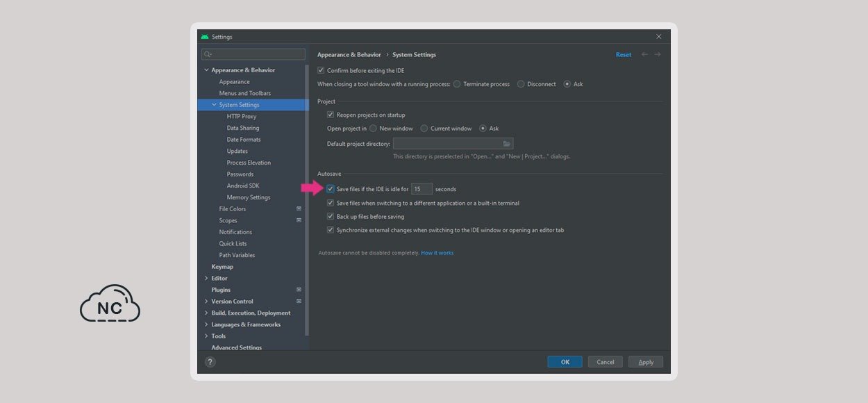Click the Reset link
Screen dimensions: 868x403
(x=624, y=55)
